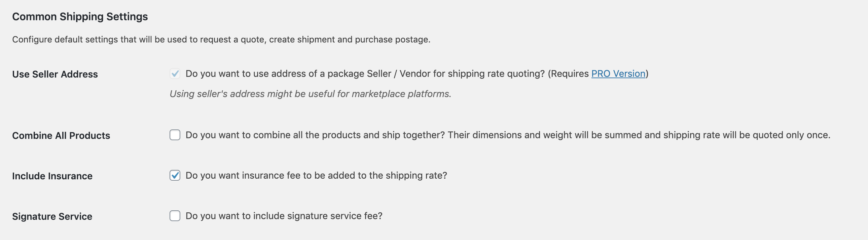The height and width of the screenshot is (240, 868).
Task: Click the 'Use Seller Address' row label
Action: pyautogui.click(x=55, y=74)
